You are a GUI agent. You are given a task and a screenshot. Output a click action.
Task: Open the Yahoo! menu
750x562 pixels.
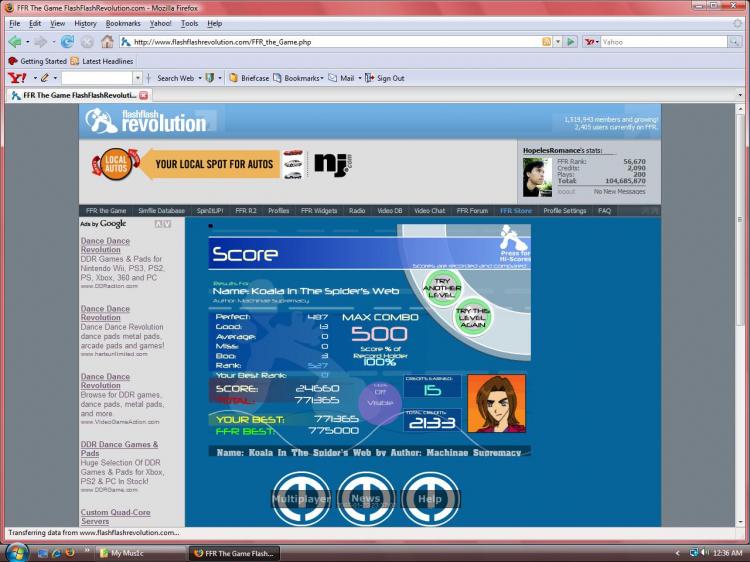(x=160, y=23)
